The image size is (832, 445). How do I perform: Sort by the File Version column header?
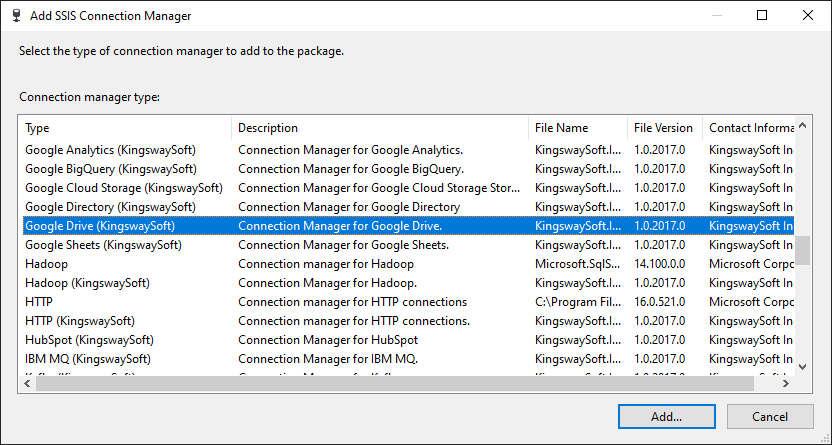click(665, 128)
